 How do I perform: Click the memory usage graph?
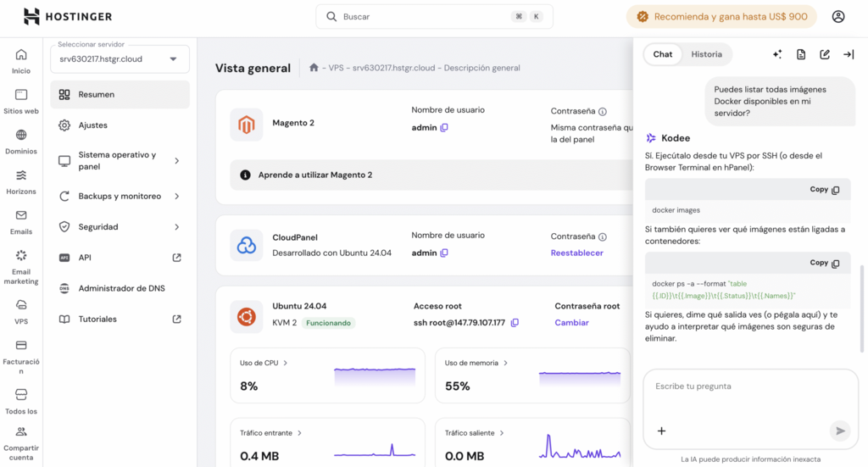point(580,379)
